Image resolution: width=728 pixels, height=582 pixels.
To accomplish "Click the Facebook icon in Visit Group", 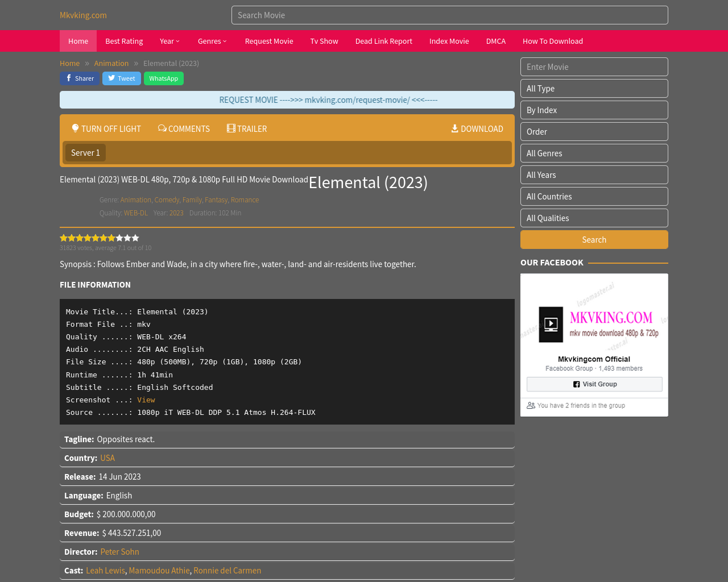I will click(x=577, y=384).
